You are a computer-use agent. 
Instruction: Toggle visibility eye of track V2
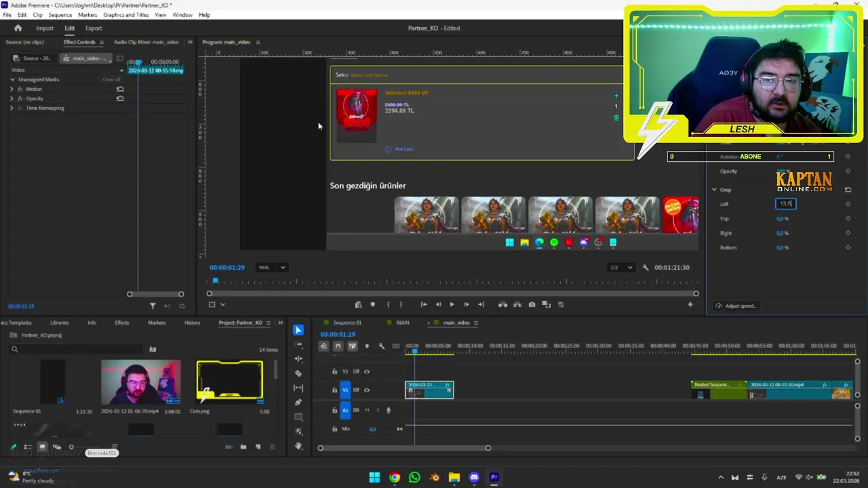tap(367, 371)
